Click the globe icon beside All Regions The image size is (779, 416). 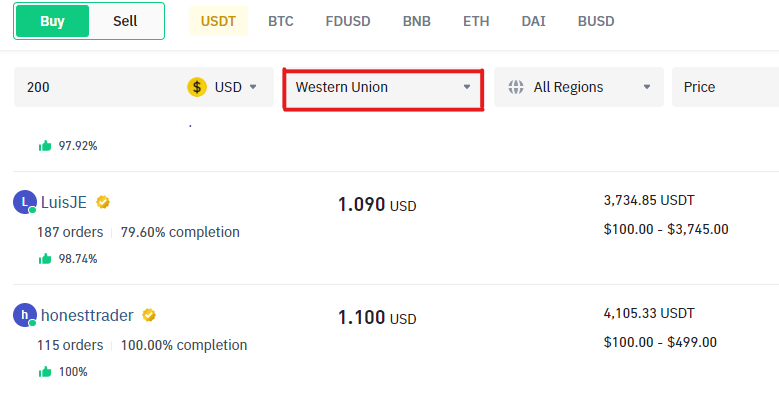516,87
